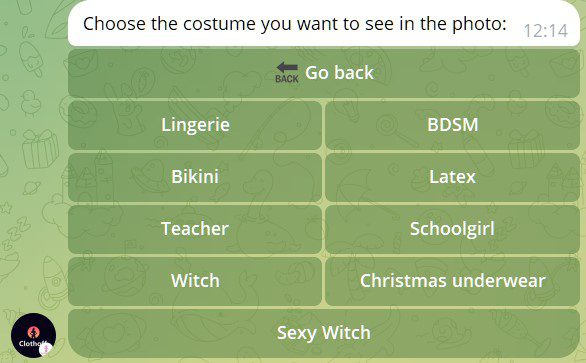This screenshot has height=363, width=586.
Task: Choose the Latex option
Action: click(x=452, y=177)
